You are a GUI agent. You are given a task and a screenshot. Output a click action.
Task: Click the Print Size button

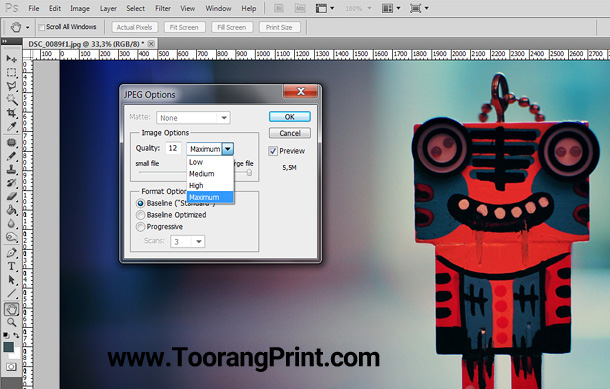tap(279, 27)
